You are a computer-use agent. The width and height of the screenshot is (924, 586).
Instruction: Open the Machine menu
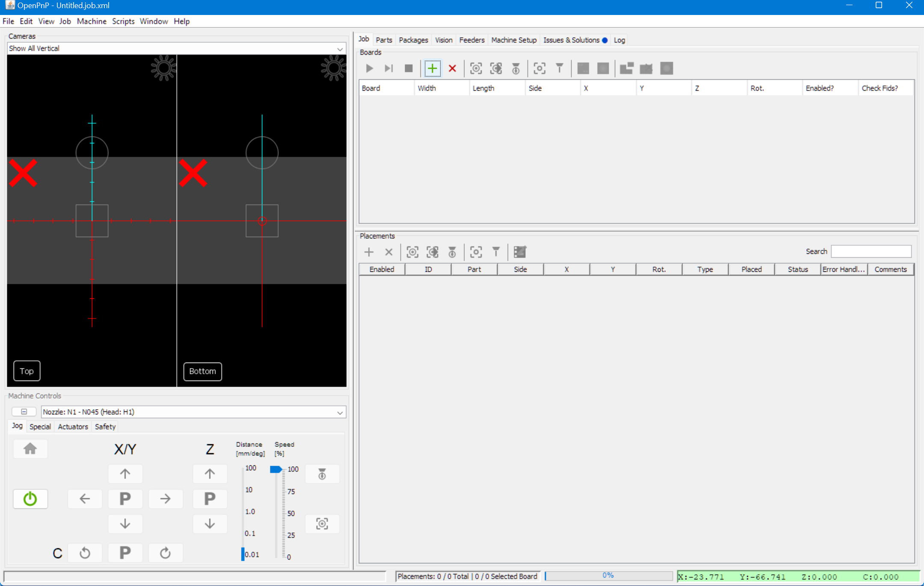92,21
